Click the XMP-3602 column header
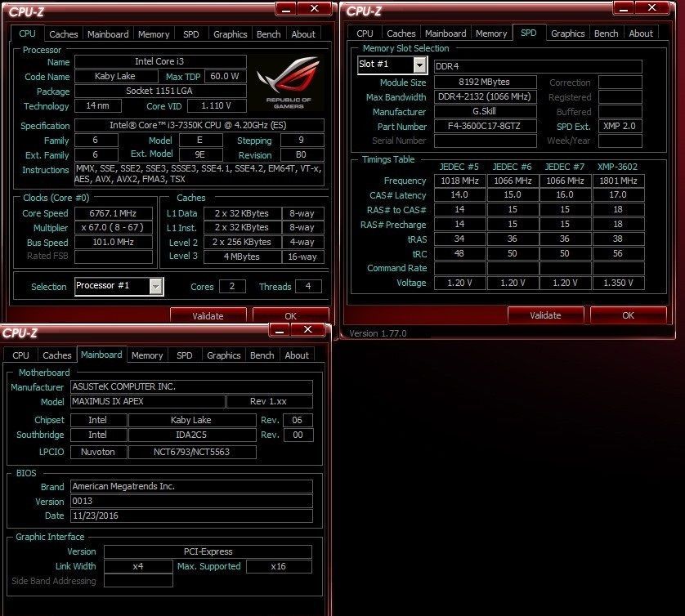 click(618, 167)
